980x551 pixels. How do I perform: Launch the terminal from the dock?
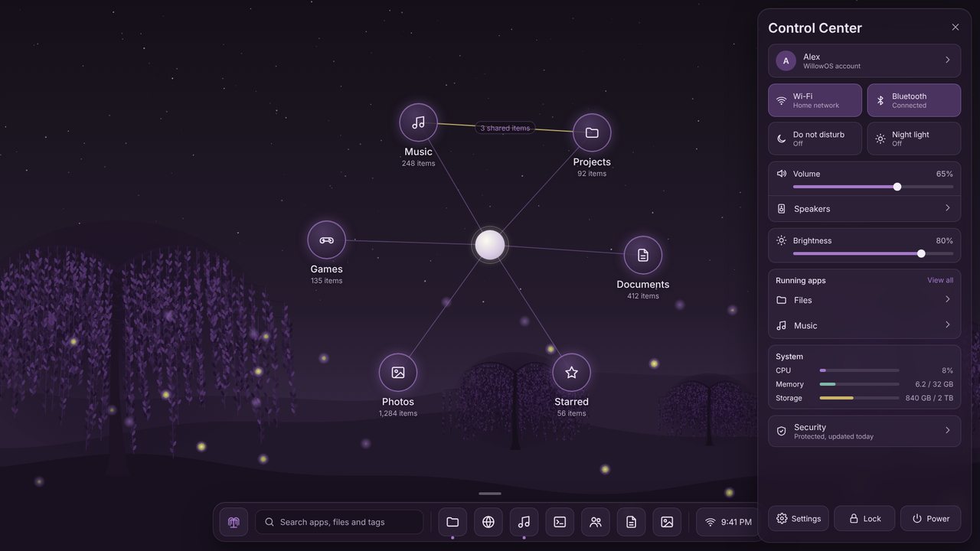560,522
